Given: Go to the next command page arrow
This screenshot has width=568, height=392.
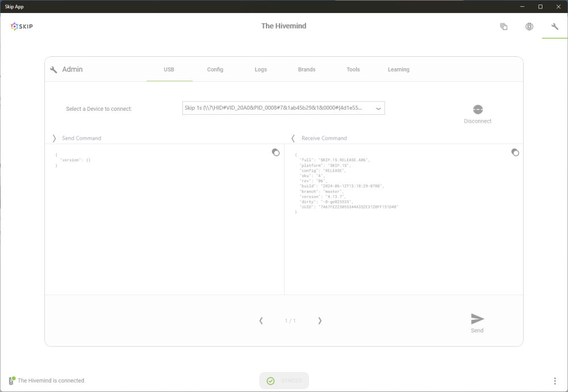Looking at the screenshot, I should 320,320.
